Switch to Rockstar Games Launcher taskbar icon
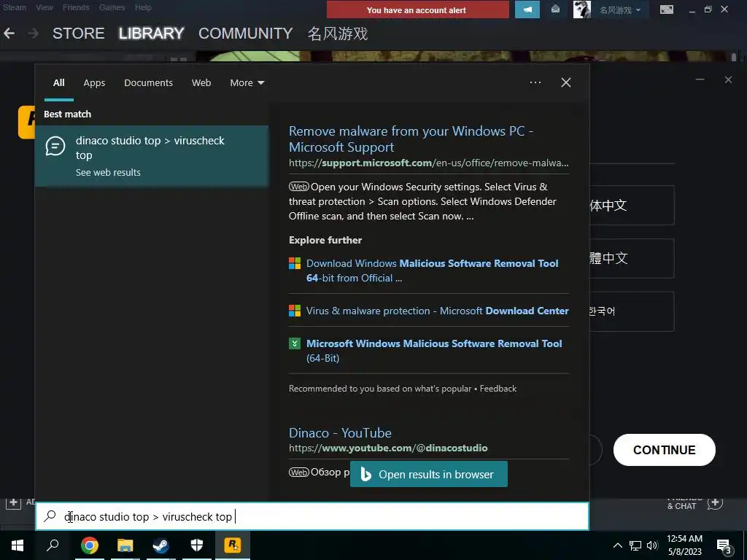 point(233,545)
